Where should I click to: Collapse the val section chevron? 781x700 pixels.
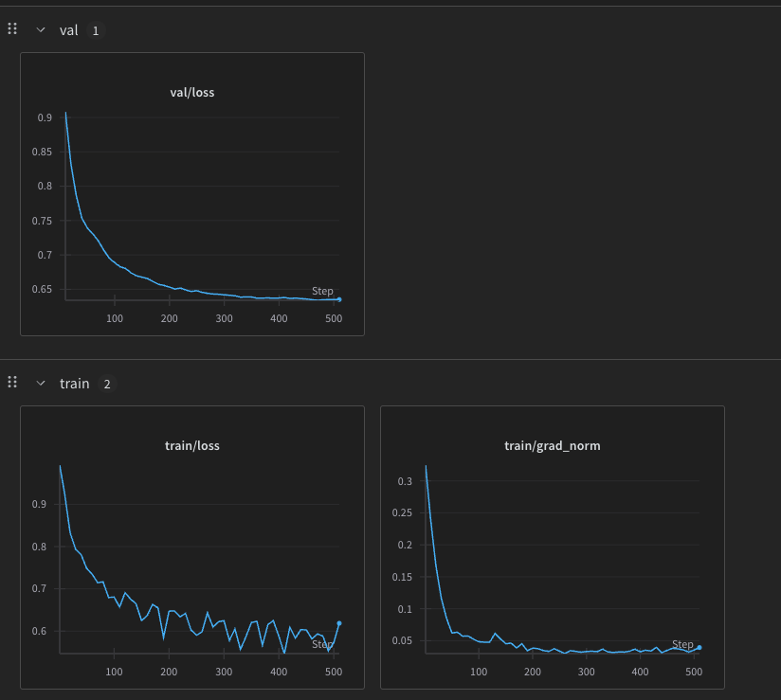41,30
